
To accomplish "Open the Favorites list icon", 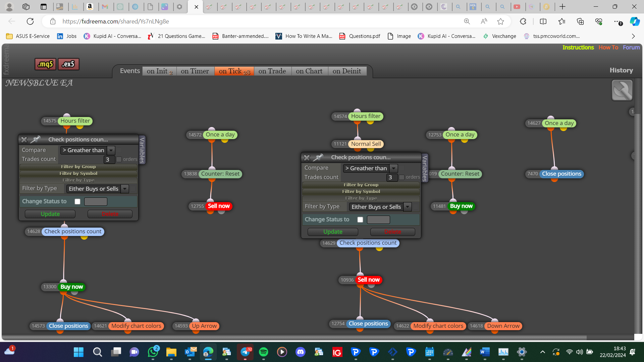I will coord(562,21).
